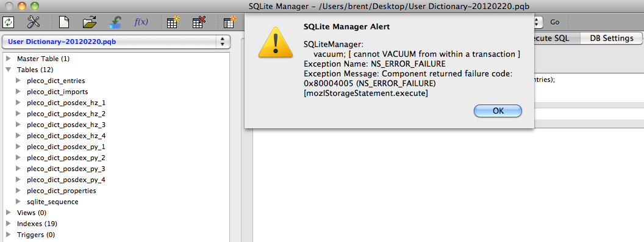Select the pleco_dict_entries table
The height and width of the screenshot is (242, 644).
pos(56,81)
